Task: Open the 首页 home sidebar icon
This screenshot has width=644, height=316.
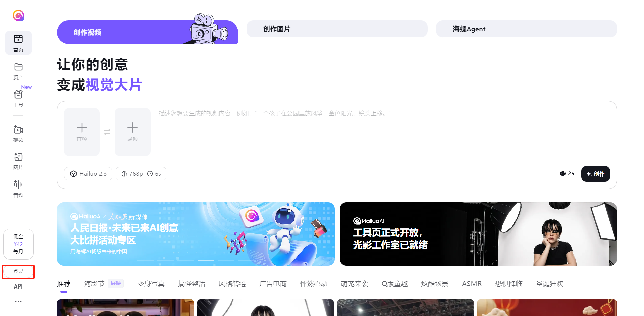Action: coord(18,43)
